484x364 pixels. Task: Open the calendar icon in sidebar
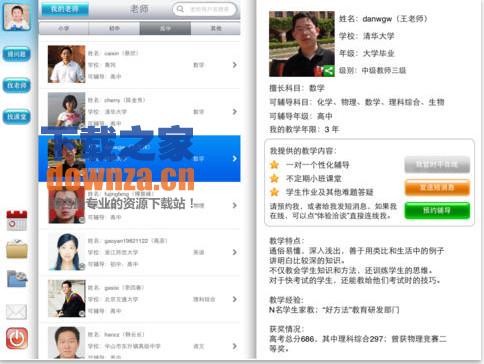(x=17, y=221)
